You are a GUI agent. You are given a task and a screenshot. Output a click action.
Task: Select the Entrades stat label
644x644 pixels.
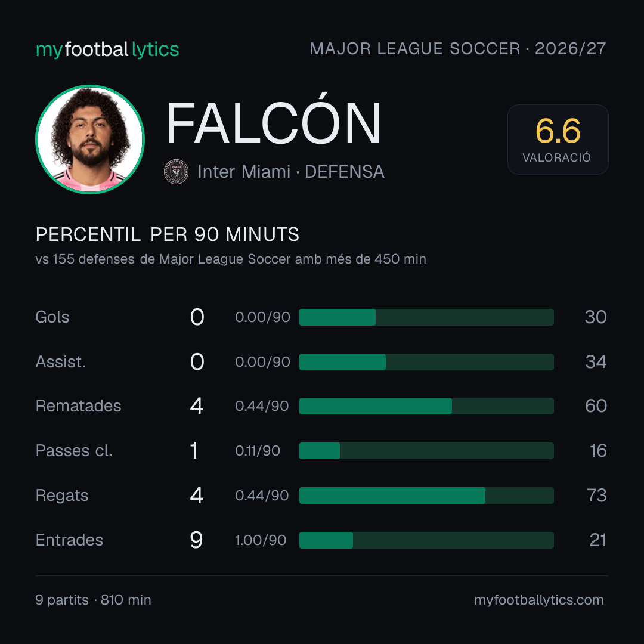coord(69,540)
